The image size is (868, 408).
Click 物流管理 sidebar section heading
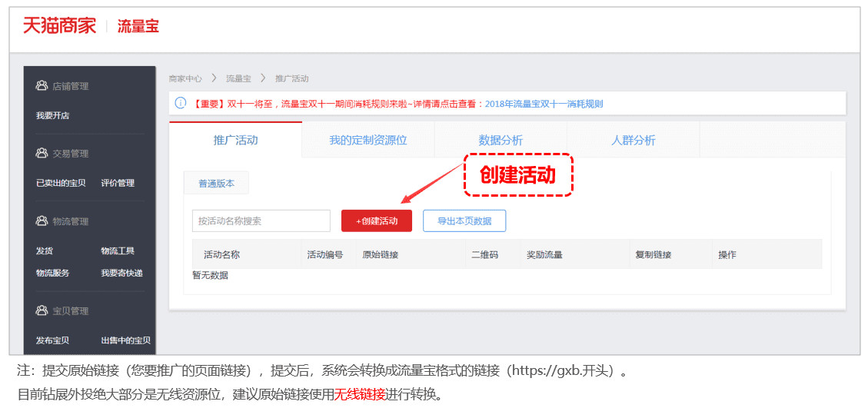70,221
